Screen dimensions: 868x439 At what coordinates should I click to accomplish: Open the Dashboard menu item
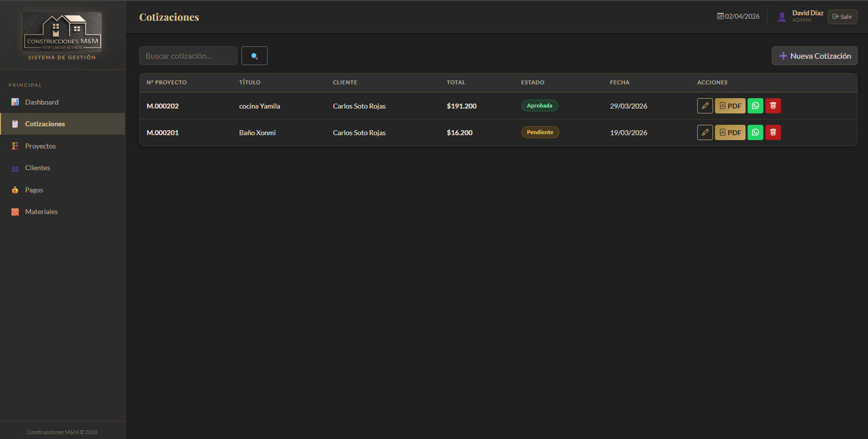63,102
